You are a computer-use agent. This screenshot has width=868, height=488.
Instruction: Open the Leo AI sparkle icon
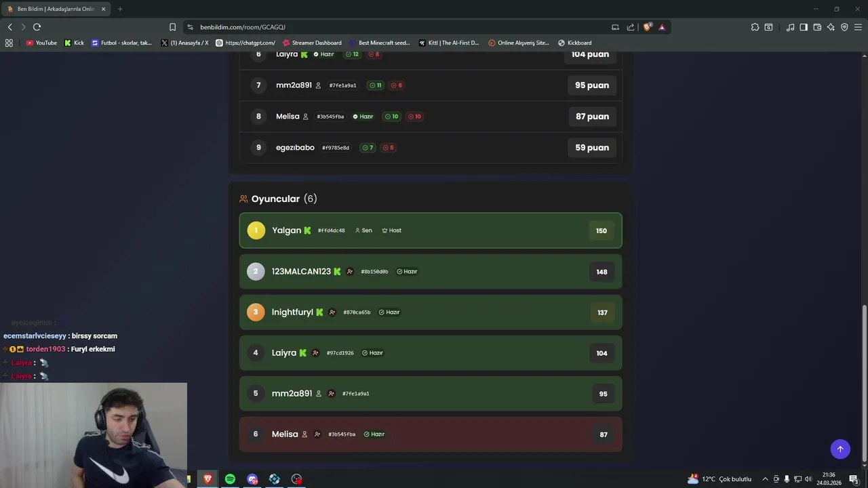tap(831, 27)
